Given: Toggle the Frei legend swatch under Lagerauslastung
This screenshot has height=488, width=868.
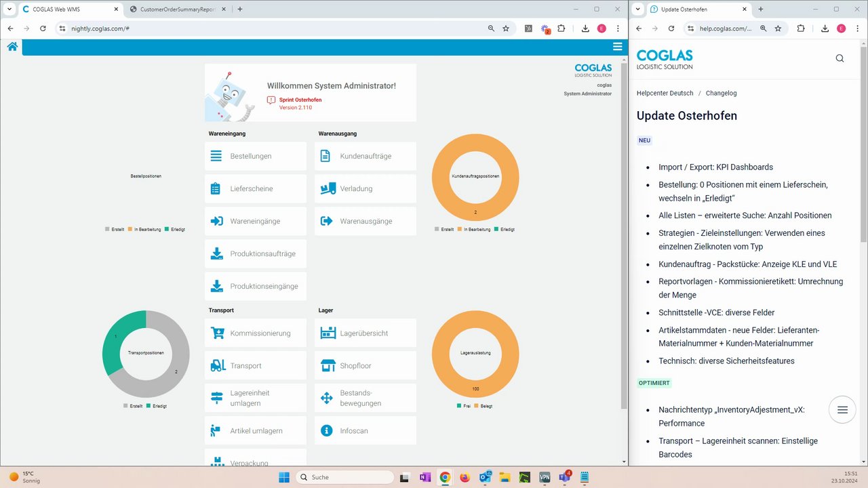Looking at the screenshot, I should tap(459, 405).
